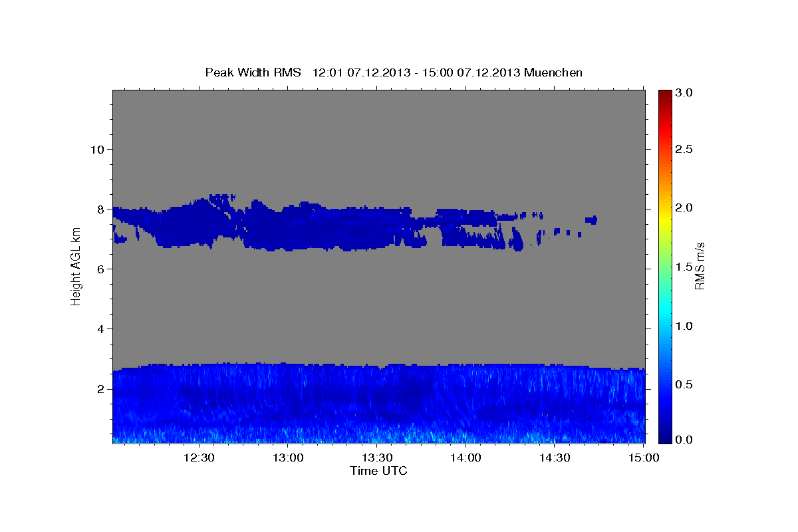Click the colorbar value 3.0
The width and height of the screenshot is (798, 532).
click(x=685, y=93)
